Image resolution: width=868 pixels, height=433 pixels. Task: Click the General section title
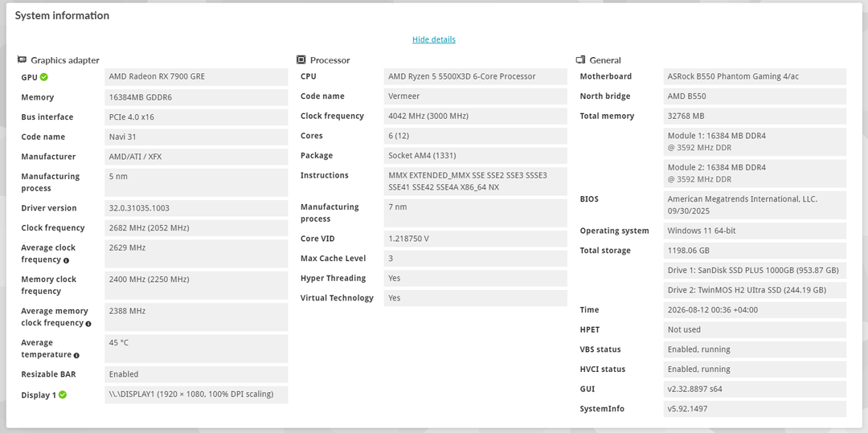[x=605, y=60]
